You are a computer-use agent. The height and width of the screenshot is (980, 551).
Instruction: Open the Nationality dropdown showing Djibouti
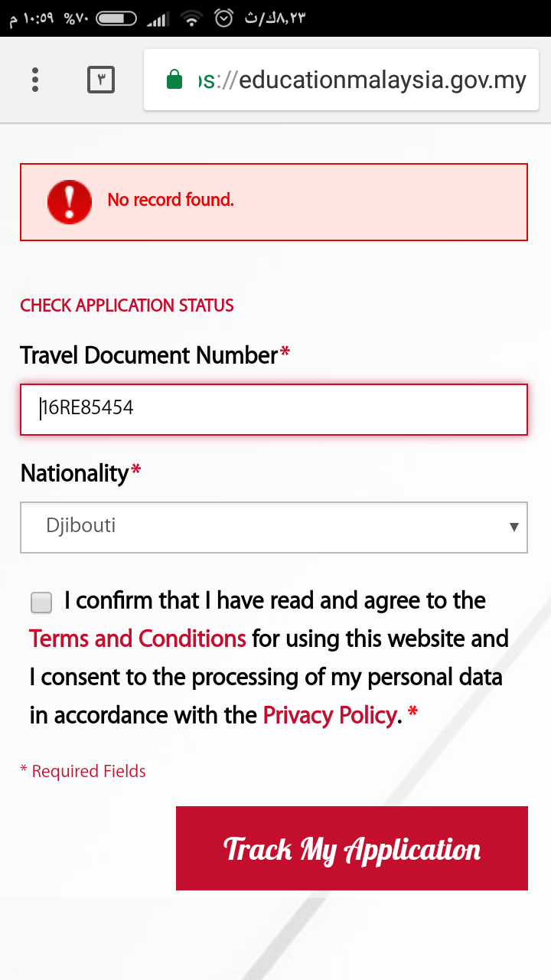click(260, 527)
